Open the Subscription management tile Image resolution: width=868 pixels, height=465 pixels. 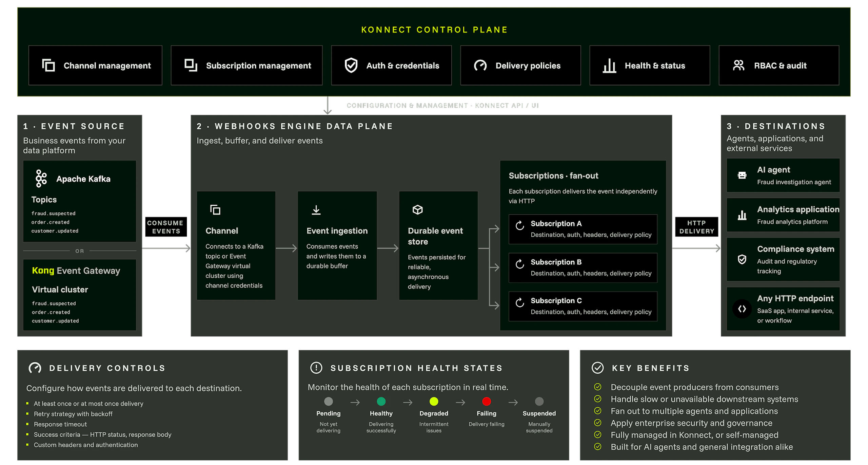click(x=246, y=65)
